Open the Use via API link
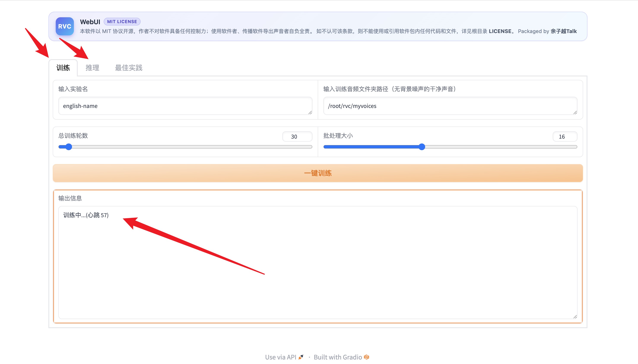This screenshot has width=638, height=364. [284, 357]
